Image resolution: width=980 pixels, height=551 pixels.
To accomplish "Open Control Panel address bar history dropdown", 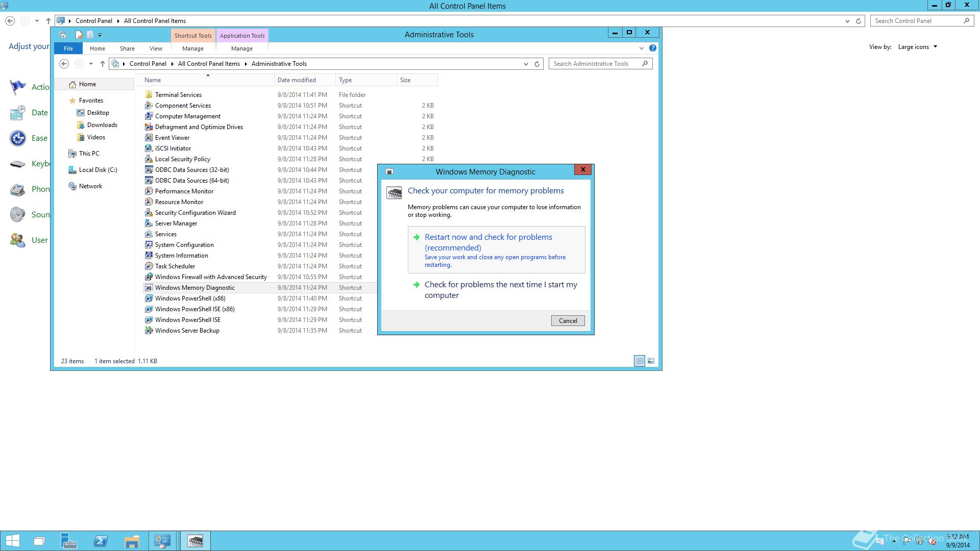I will click(847, 21).
